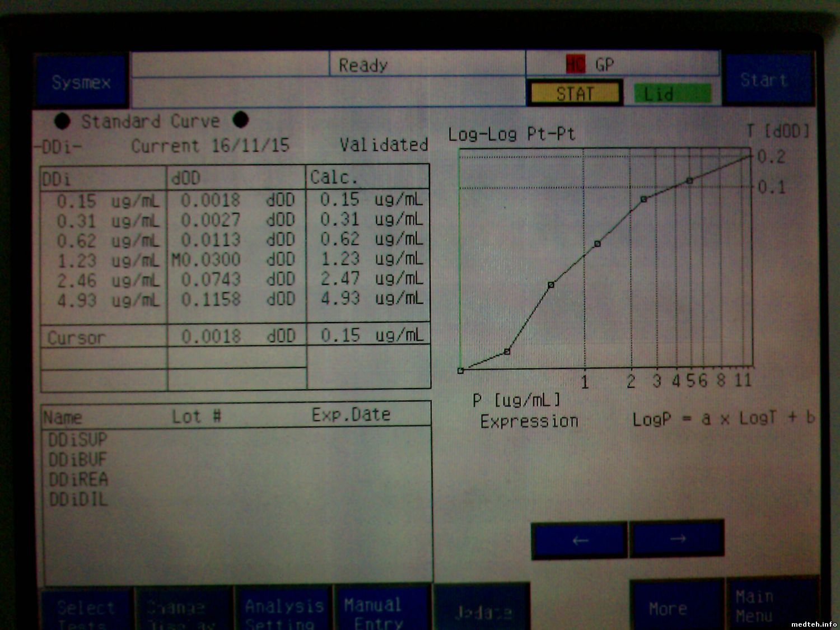Tap the green Lid status indicator

[672, 94]
